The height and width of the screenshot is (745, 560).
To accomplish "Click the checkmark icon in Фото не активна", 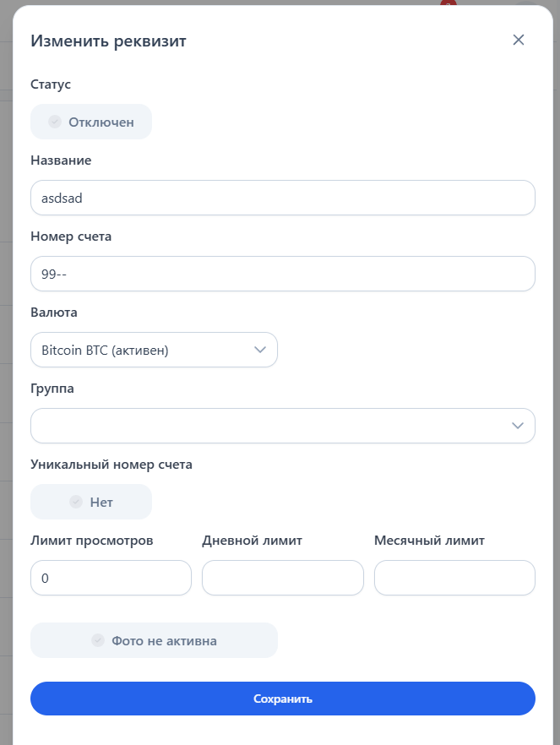I will [x=98, y=640].
